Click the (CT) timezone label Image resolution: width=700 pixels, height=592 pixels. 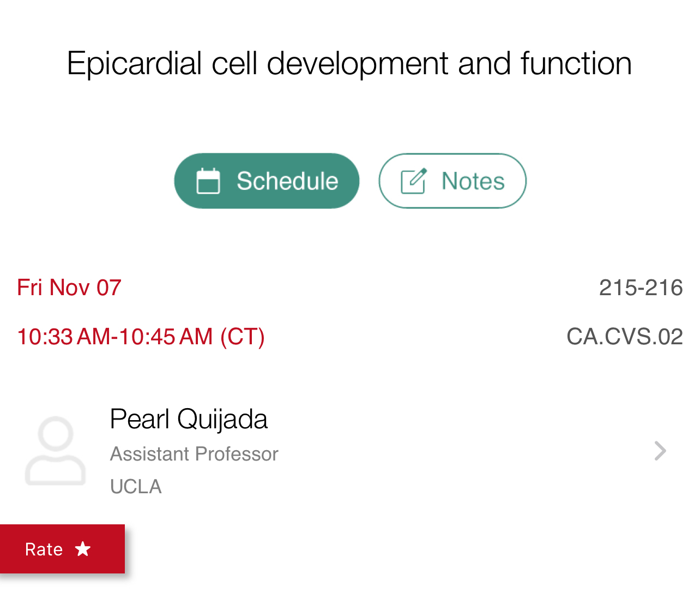(243, 337)
